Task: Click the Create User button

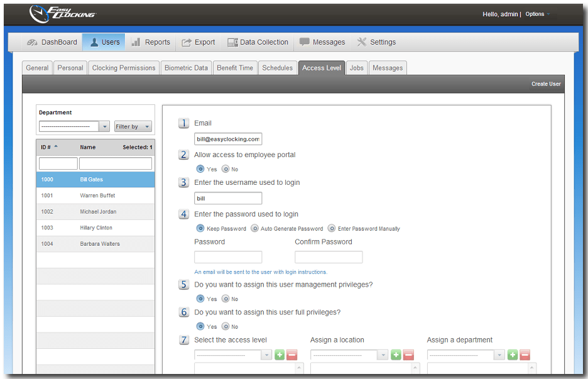Action: click(x=546, y=83)
